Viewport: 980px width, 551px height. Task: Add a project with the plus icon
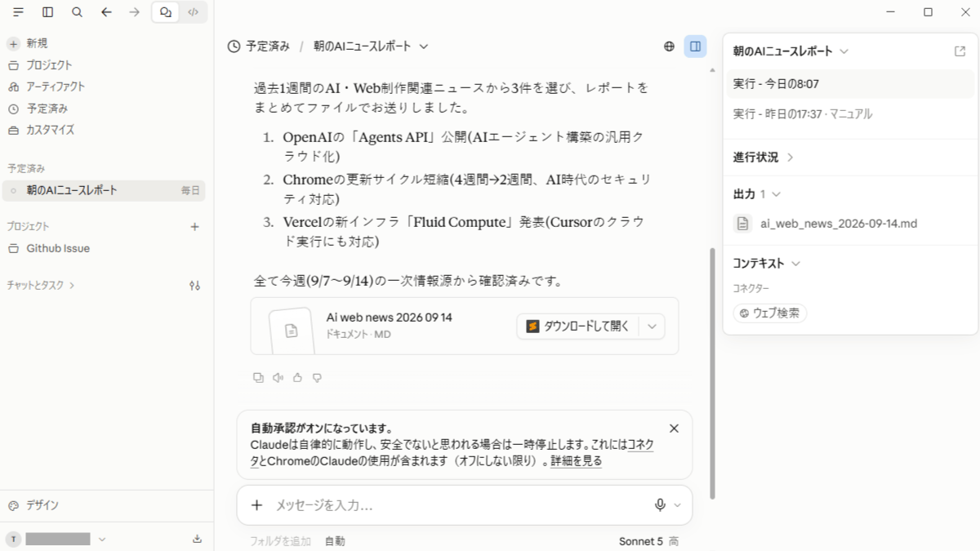[194, 227]
